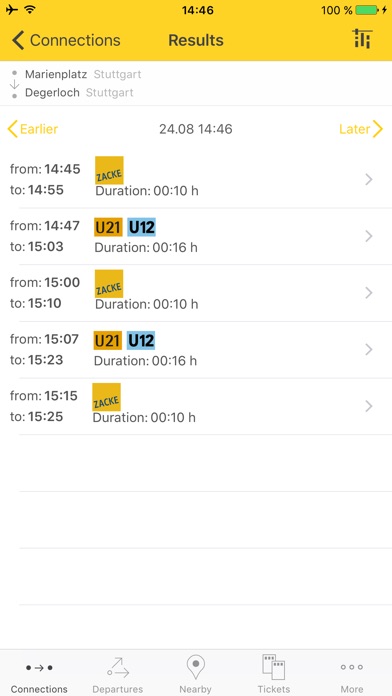Show Earlier connections

tap(32, 129)
